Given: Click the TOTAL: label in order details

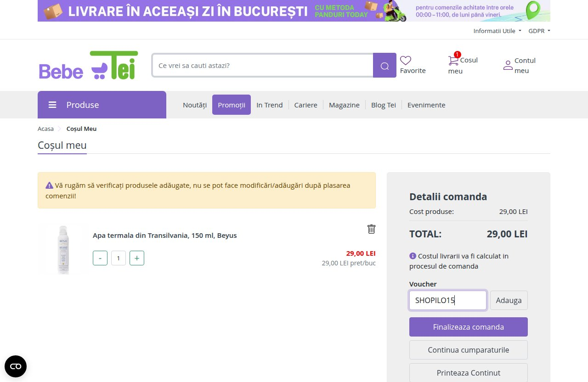Looking at the screenshot, I should (x=425, y=234).
